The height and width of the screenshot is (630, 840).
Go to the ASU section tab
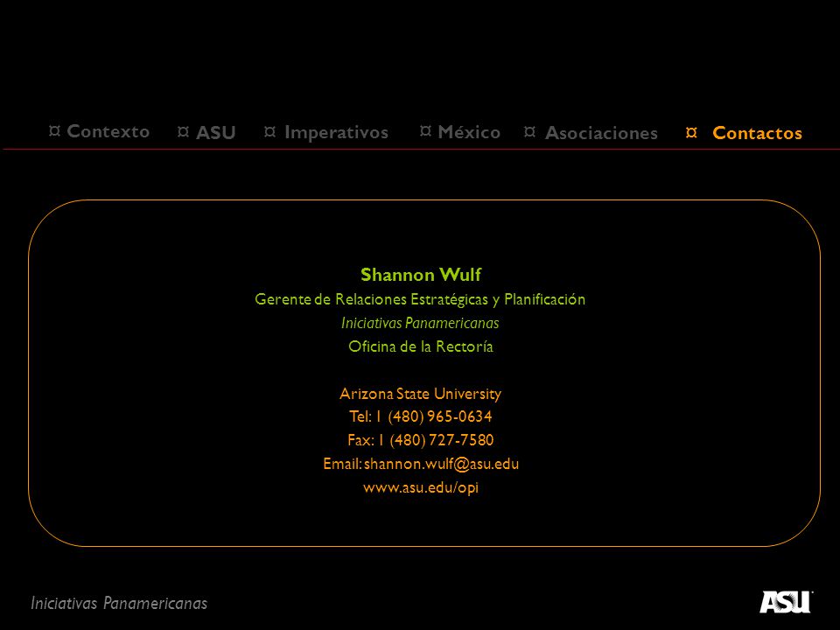(x=215, y=132)
